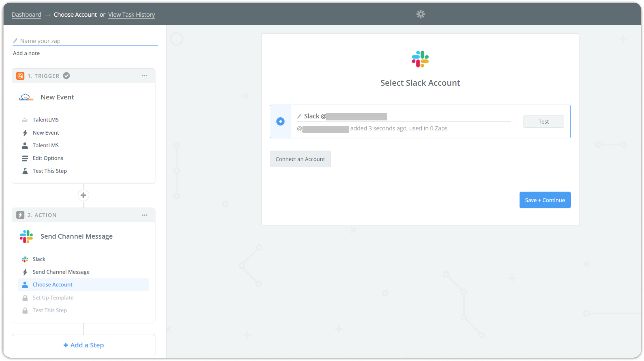644x361 pixels.
Task: Click the pencil icon to rename the Slack account
Action: click(x=299, y=116)
